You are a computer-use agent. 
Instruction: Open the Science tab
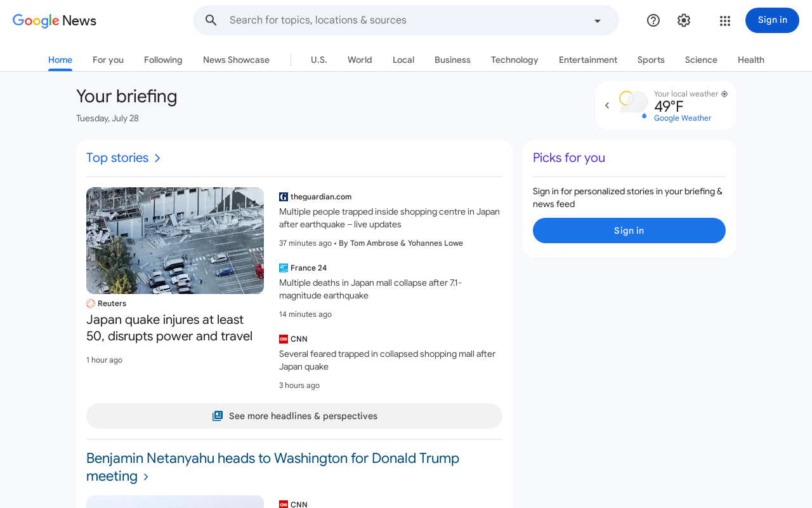[x=701, y=60]
